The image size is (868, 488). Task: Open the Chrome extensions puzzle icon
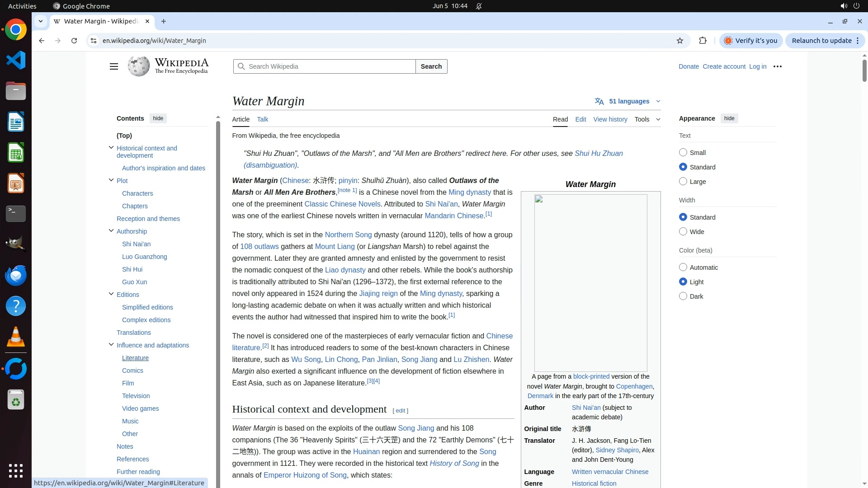(x=703, y=41)
